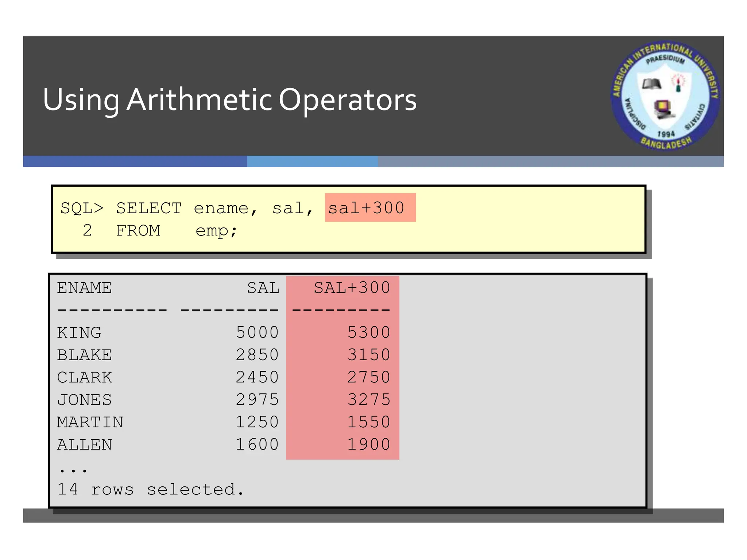Click the 'SQL>' prompt text
Screen dimensions: 747x560
pos(82,208)
